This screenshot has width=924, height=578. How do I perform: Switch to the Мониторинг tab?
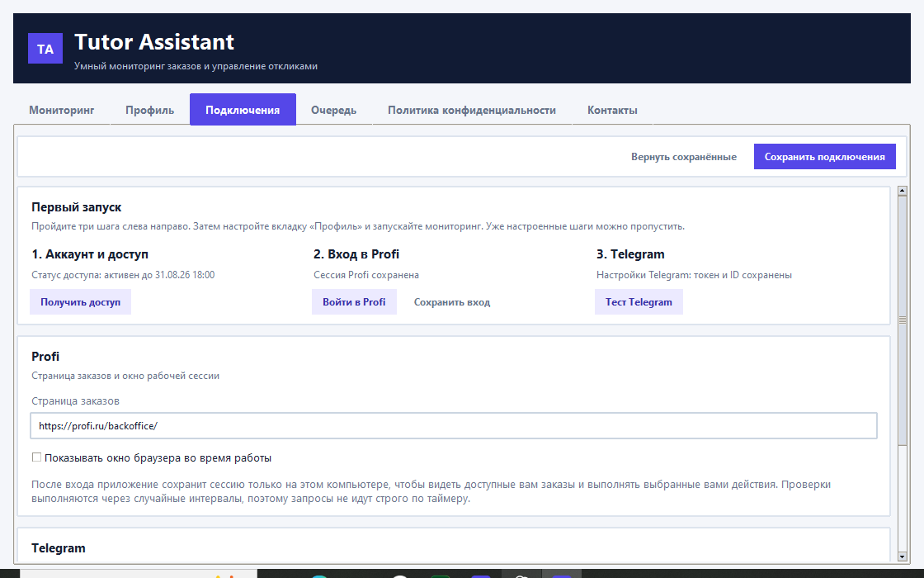click(x=61, y=110)
